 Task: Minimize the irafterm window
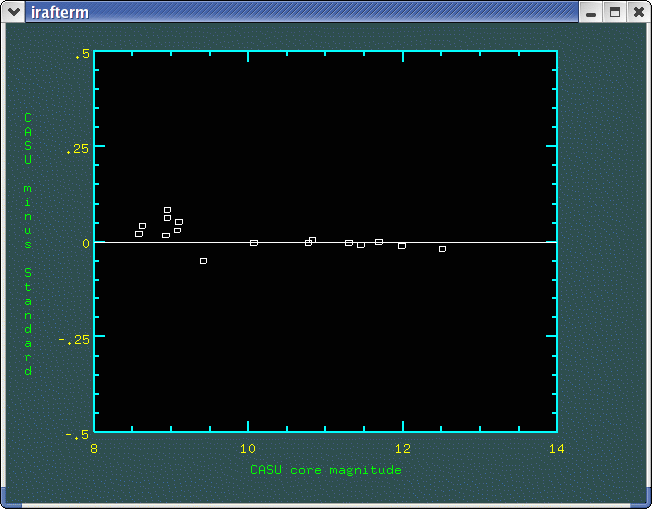coord(592,12)
